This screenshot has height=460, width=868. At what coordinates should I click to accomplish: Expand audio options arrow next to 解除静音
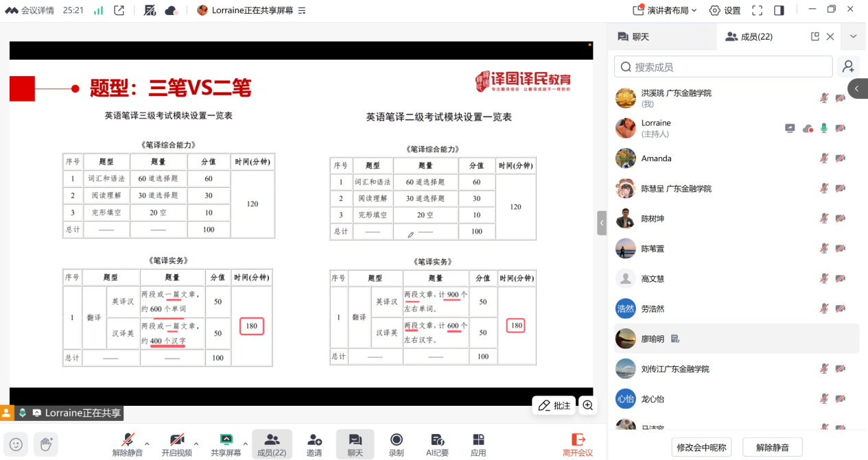147,444
